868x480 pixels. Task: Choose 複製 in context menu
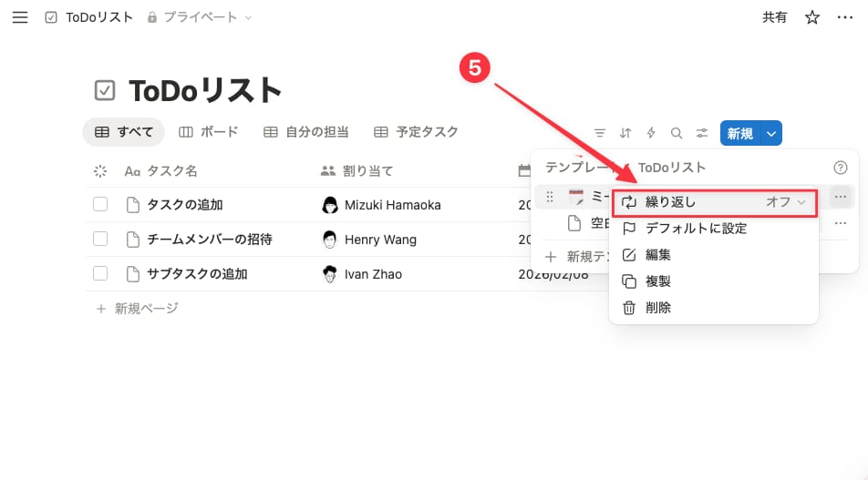714,281
